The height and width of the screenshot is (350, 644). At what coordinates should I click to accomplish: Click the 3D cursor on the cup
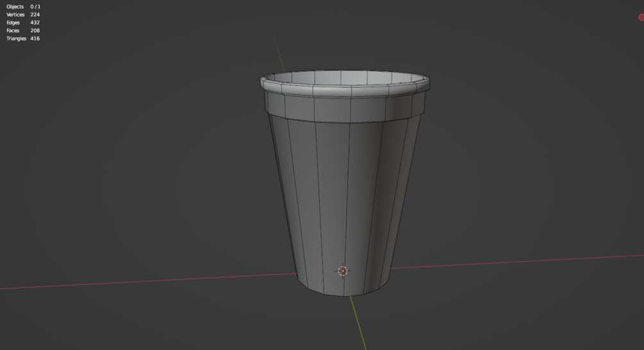[x=343, y=271]
